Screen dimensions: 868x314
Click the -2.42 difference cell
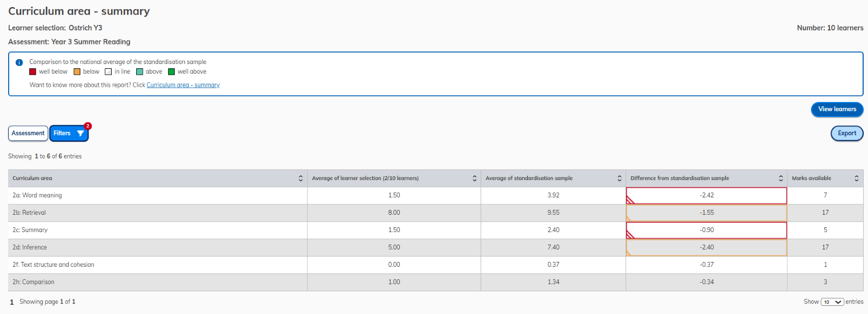(706, 195)
